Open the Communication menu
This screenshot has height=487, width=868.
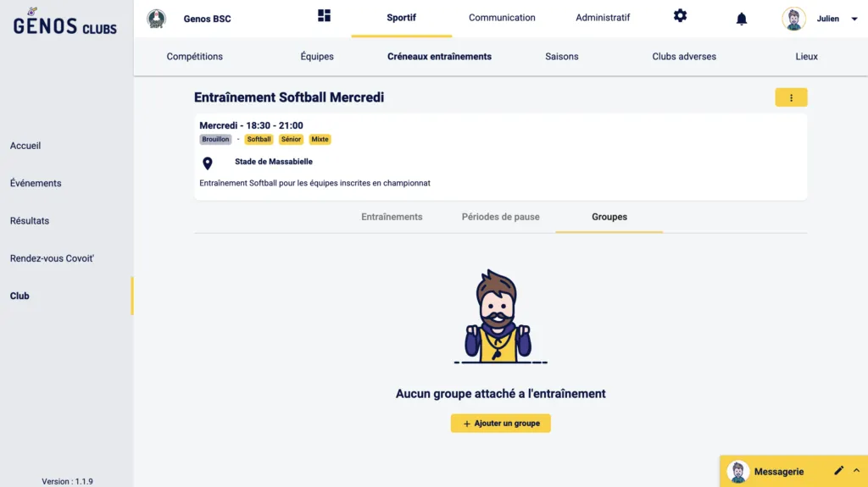tap(502, 18)
